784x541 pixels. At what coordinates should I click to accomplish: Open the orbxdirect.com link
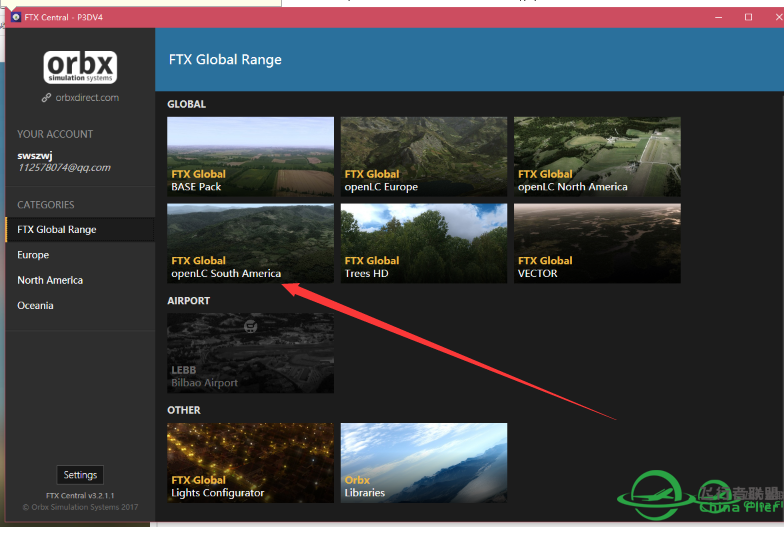coord(80,98)
